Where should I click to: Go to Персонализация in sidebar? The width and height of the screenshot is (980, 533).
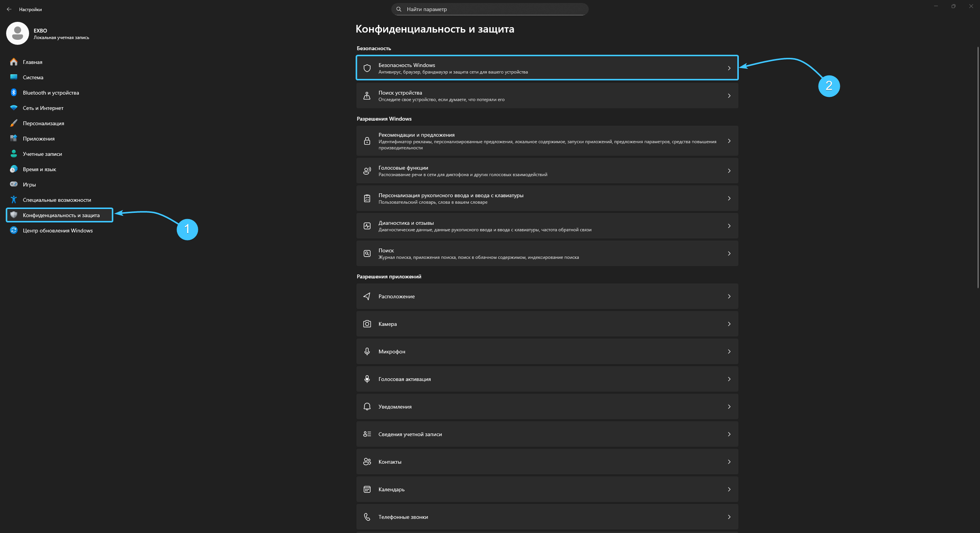click(x=43, y=123)
